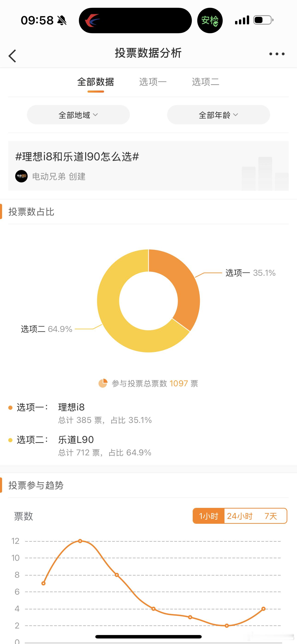Switch trend range to 7天
Screen dimensions: 297x644
click(x=271, y=516)
